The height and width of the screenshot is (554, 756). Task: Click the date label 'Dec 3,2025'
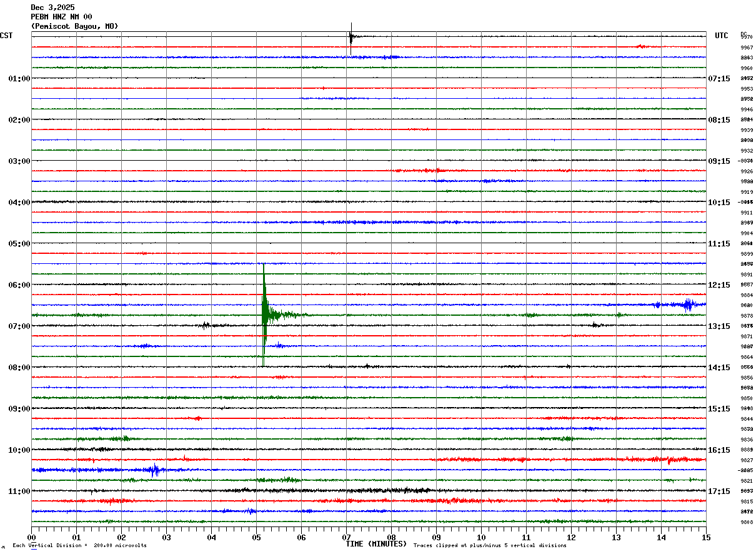point(52,8)
